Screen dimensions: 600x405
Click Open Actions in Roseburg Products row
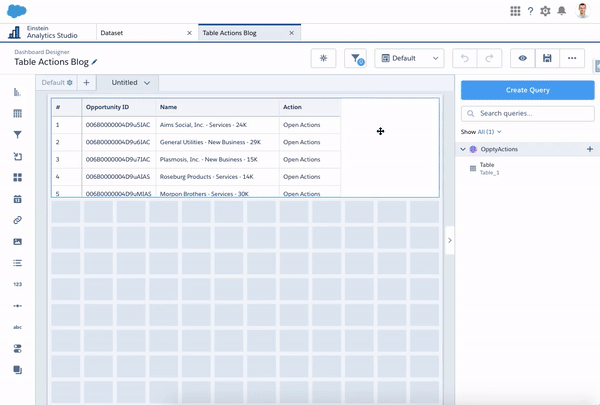[x=302, y=176]
